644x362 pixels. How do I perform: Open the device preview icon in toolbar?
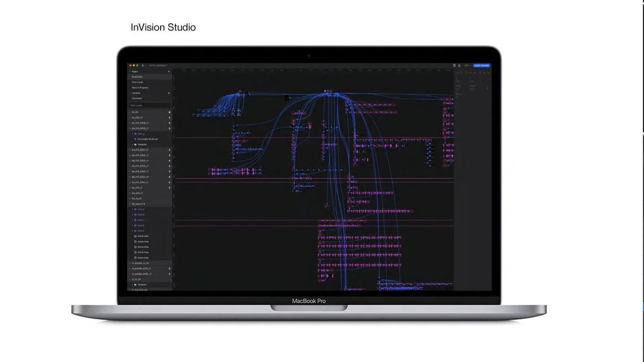454,66
